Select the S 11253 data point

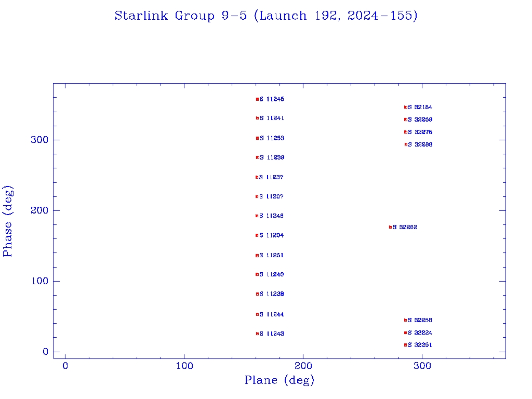(257, 138)
